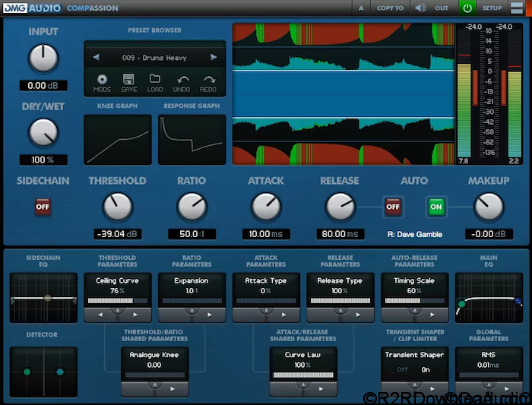
Task: Next parameter arrow under Transient Shaper
Action: [x=432, y=389]
